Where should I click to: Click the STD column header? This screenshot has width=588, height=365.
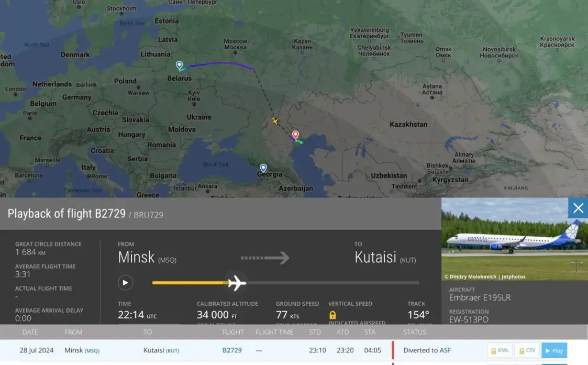(315, 332)
